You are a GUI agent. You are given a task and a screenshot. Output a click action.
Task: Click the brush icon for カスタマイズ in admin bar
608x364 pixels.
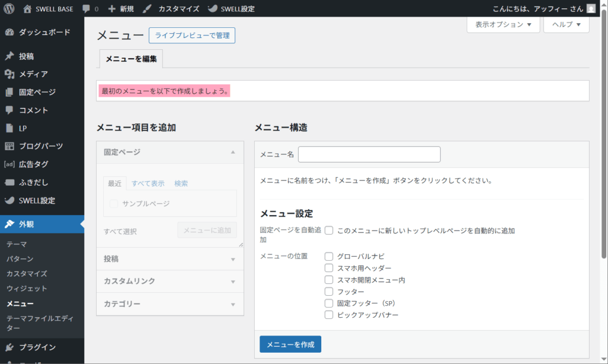(147, 8)
